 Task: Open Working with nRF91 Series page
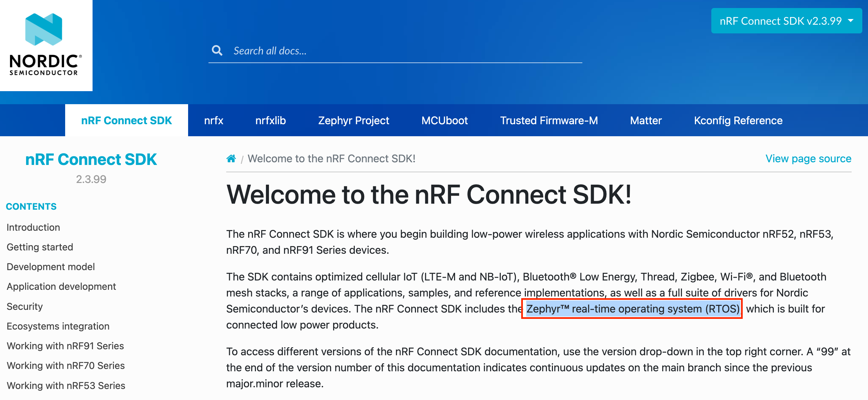tap(65, 346)
